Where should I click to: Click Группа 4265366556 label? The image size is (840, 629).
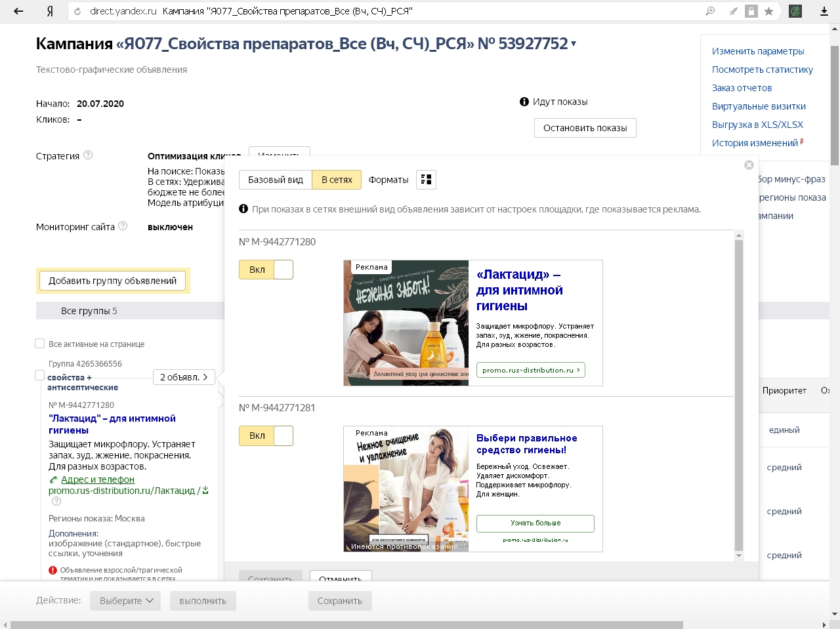pyautogui.click(x=85, y=364)
